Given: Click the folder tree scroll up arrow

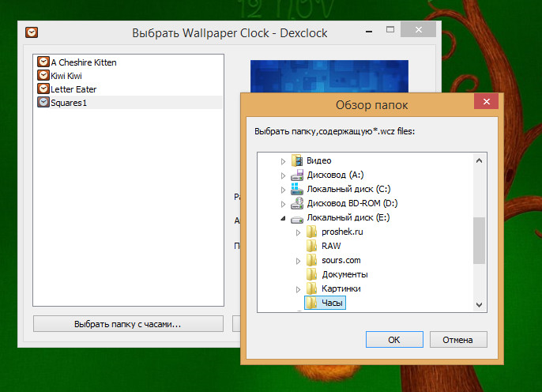Looking at the screenshot, I should click(479, 160).
